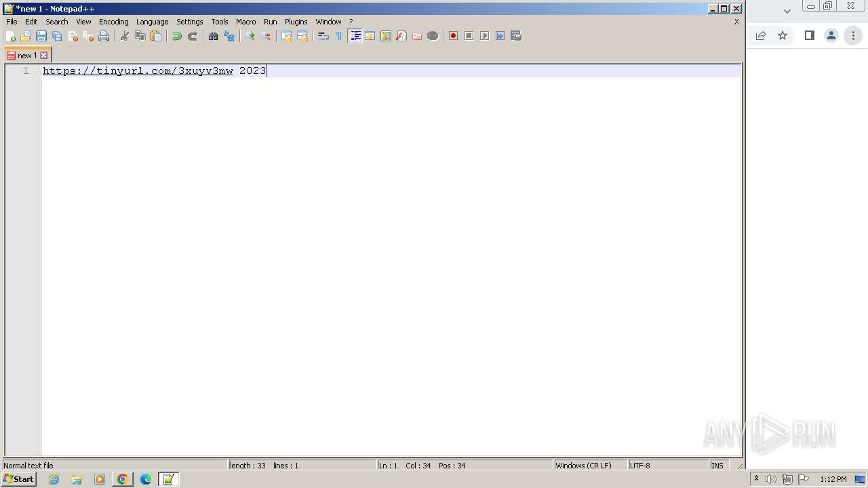868x488 pixels.
Task: Click menu bar X to close document
Action: click(736, 22)
